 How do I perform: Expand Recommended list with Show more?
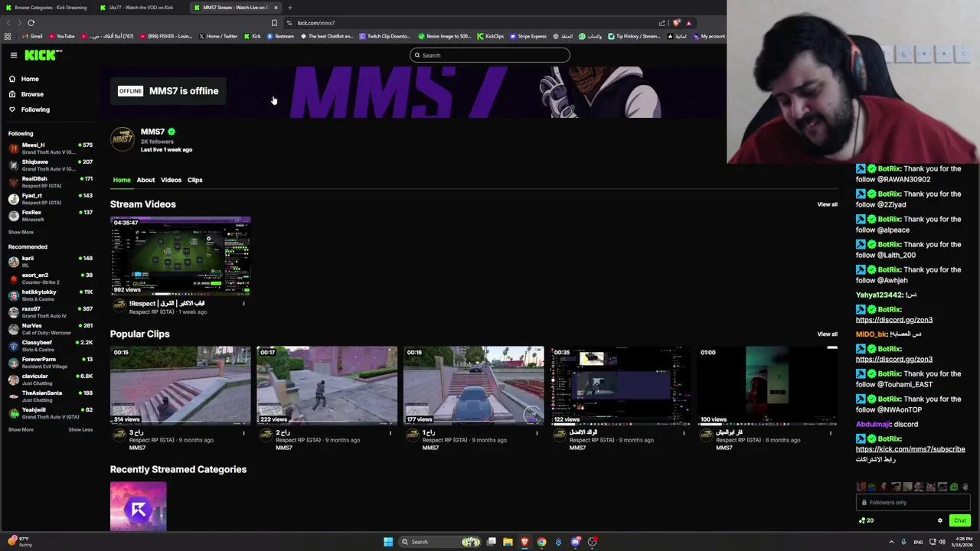click(21, 429)
